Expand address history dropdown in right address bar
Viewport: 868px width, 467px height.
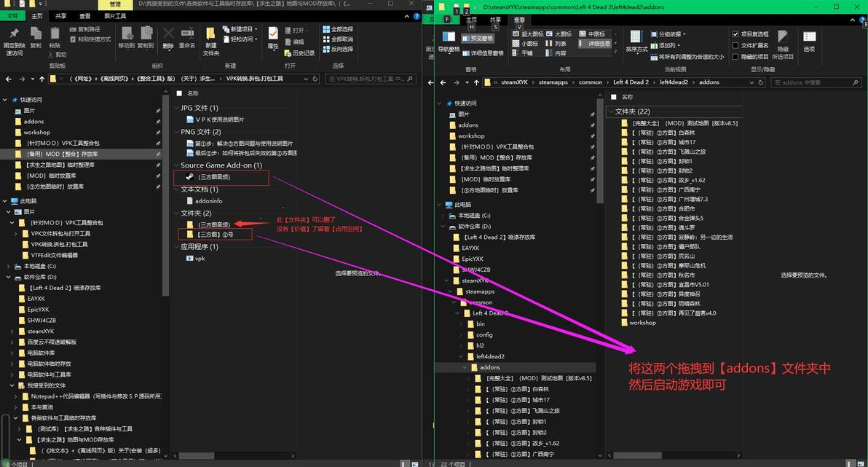pos(751,82)
